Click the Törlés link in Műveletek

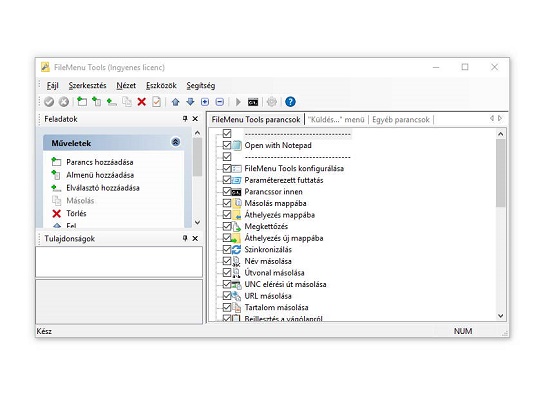pyautogui.click(x=76, y=214)
